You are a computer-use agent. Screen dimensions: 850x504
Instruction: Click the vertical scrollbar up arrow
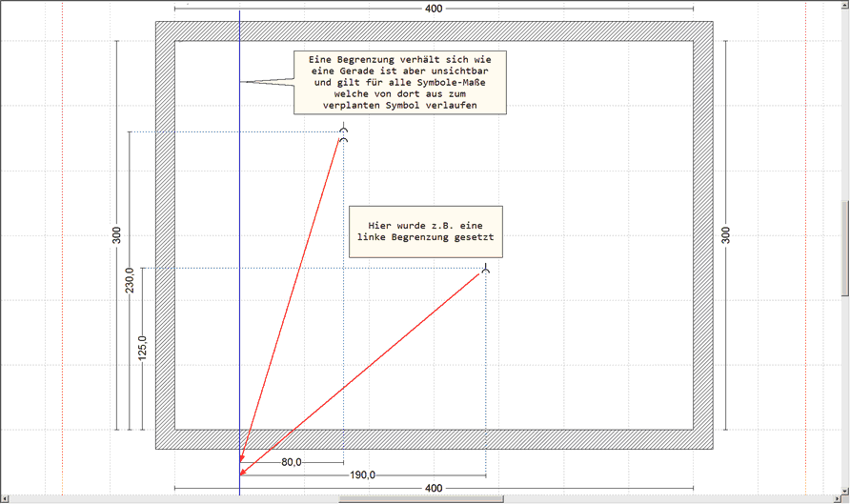coord(844,6)
